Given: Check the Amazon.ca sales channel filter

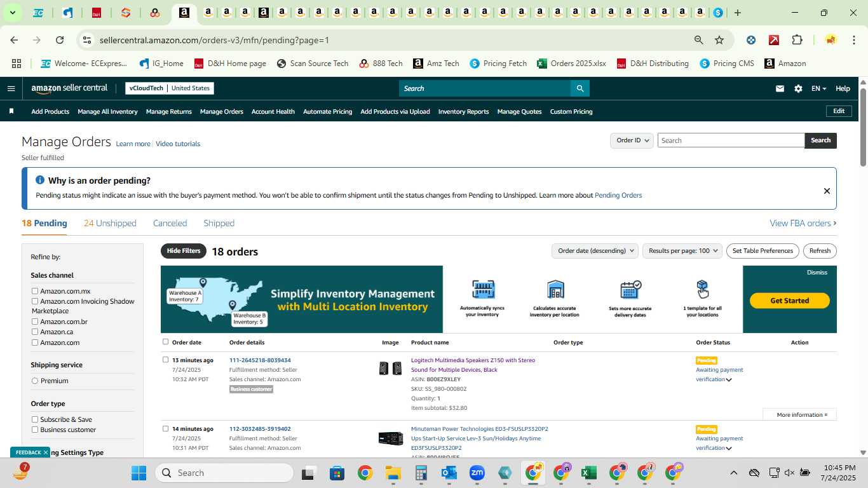Looking at the screenshot, I should [35, 332].
